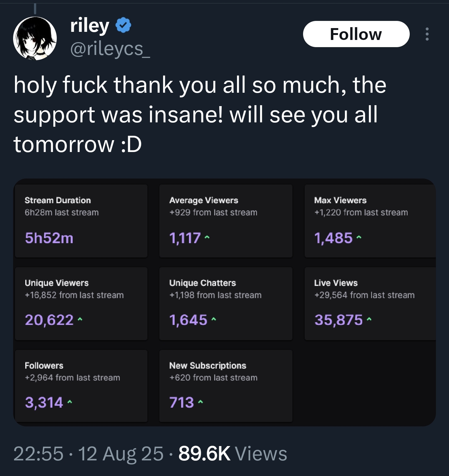This screenshot has width=449, height=476.
Task: Click the Max Viewers up arrow
Action: coord(359,238)
